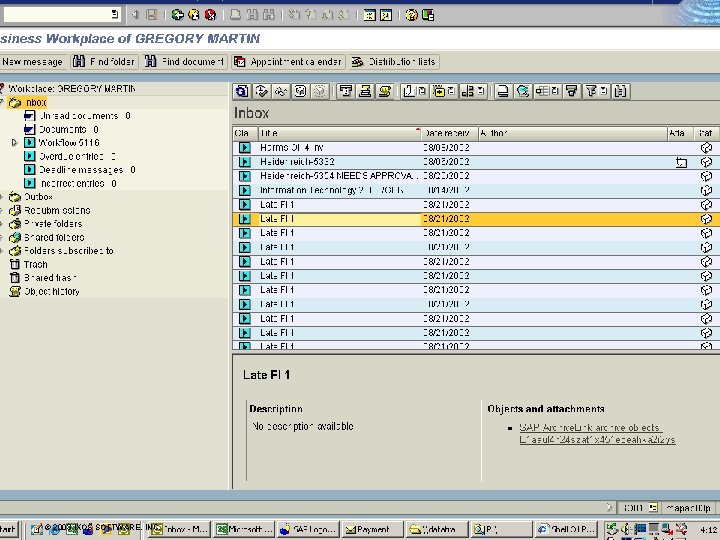Click the Print icon in standard toolbar

[x=236, y=15]
